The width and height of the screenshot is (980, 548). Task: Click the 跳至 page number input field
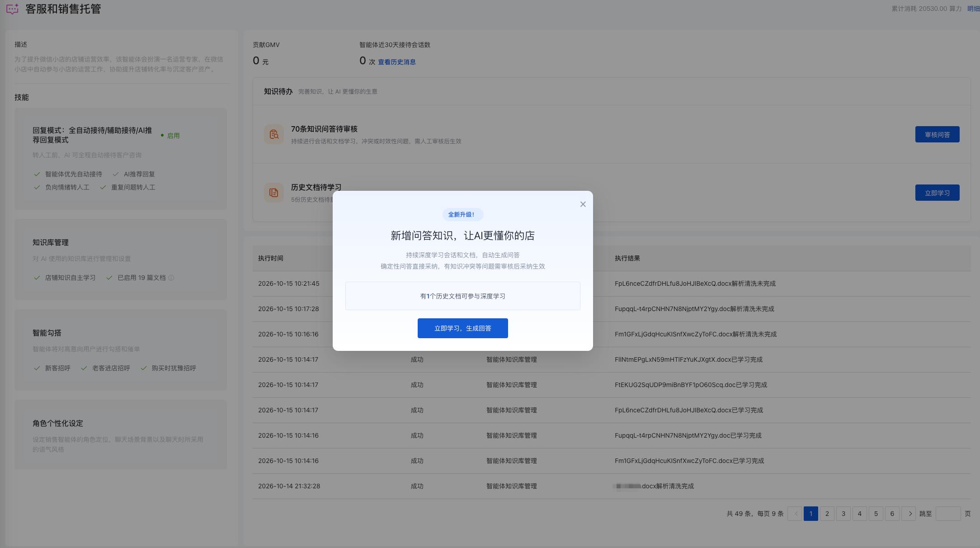coord(948,514)
